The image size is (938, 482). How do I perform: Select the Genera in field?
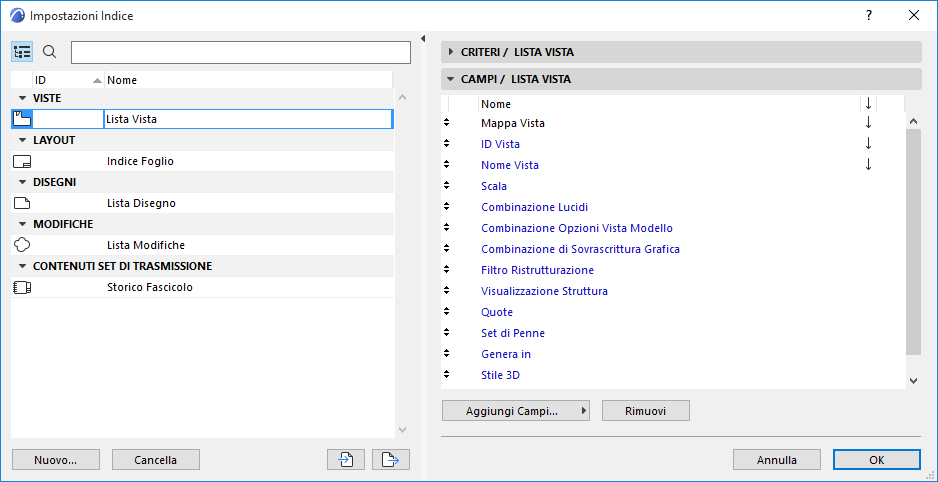pyautogui.click(x=506, y=354)
